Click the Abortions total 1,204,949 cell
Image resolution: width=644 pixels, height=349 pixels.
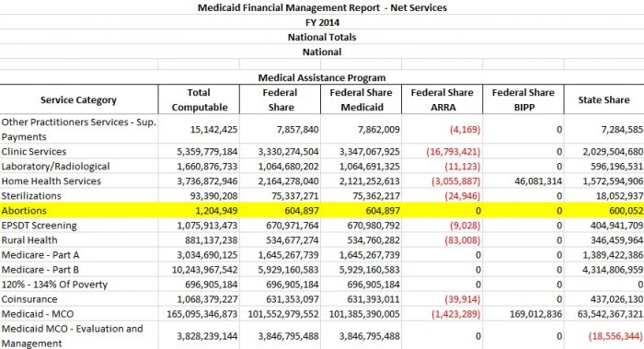(x=199, y=211)
